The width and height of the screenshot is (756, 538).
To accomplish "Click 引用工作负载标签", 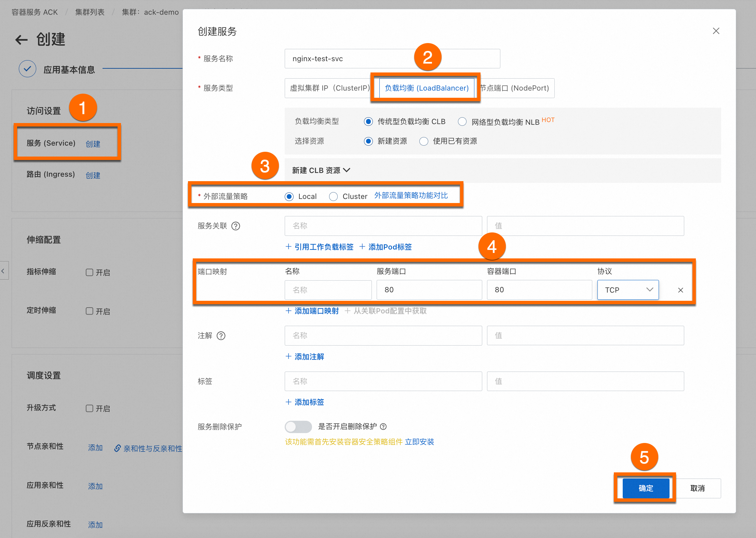I will point(320,247).
